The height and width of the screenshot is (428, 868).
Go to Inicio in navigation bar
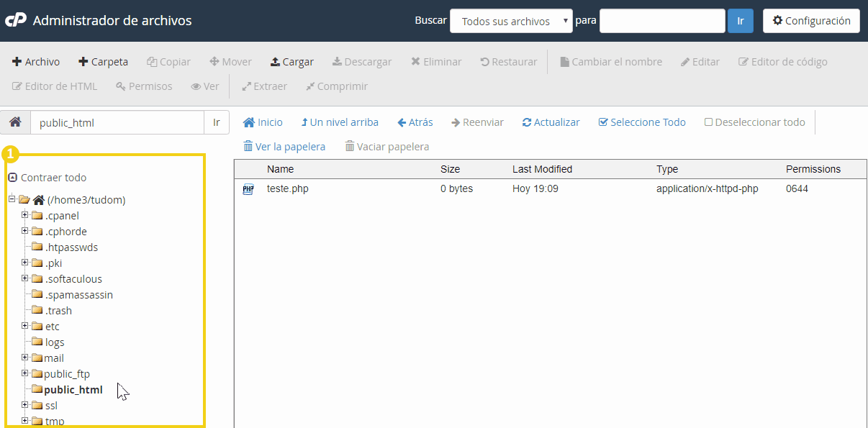click(x=263, y=122)
